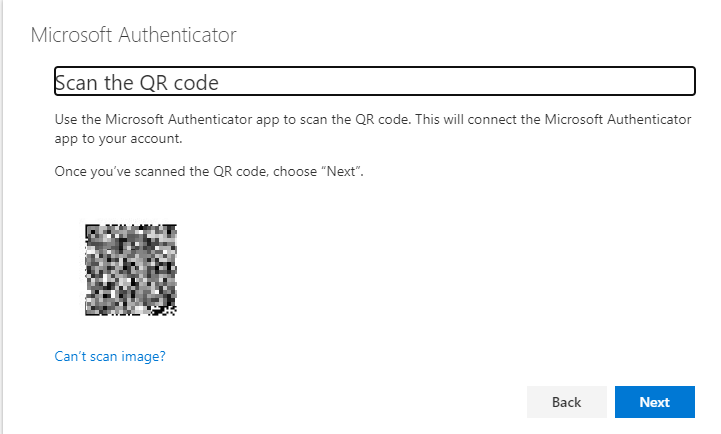Open the "Can't scan image?" link
The image size is (721, 434).
tap(110, 356)
